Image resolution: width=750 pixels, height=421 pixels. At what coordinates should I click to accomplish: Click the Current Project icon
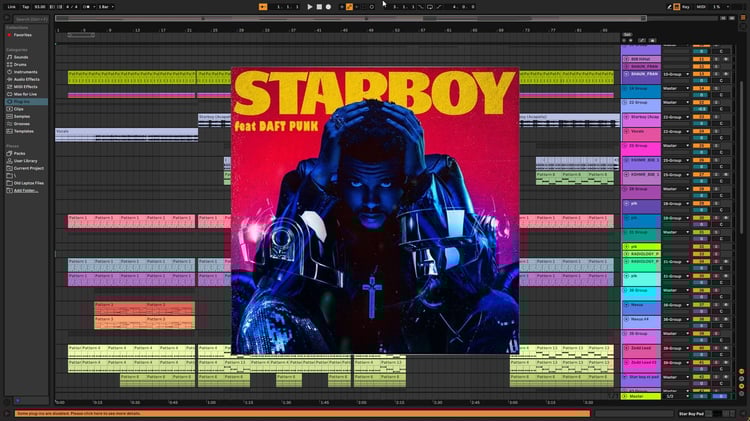pos(9,168)
